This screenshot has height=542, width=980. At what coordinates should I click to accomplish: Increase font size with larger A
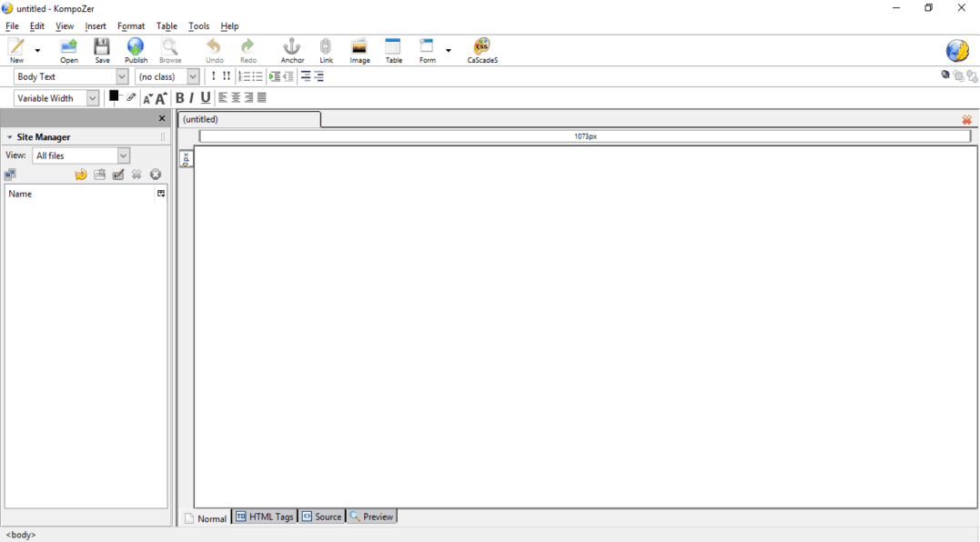tap(161, 98)
